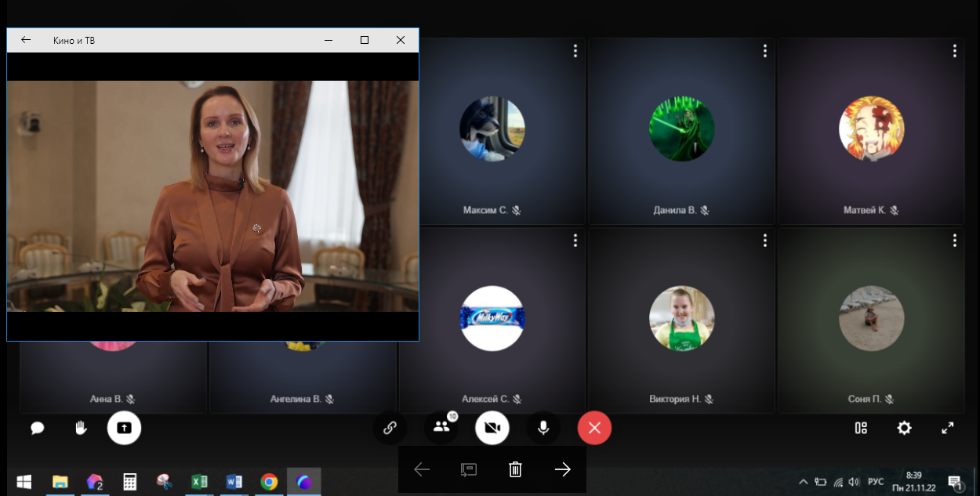Viewport: 980px width, 496px height.
Task: Show hidden system tray icons
Action: [x=803, y=482]
